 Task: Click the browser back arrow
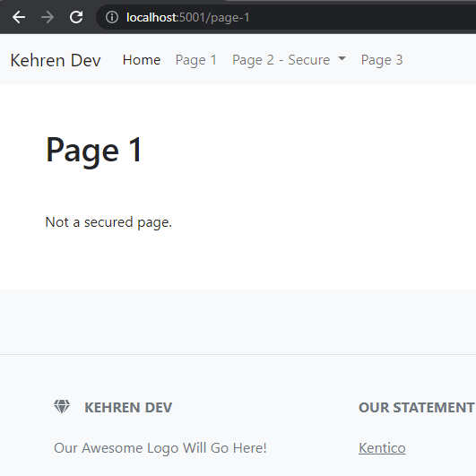click(x=19, y=17)
